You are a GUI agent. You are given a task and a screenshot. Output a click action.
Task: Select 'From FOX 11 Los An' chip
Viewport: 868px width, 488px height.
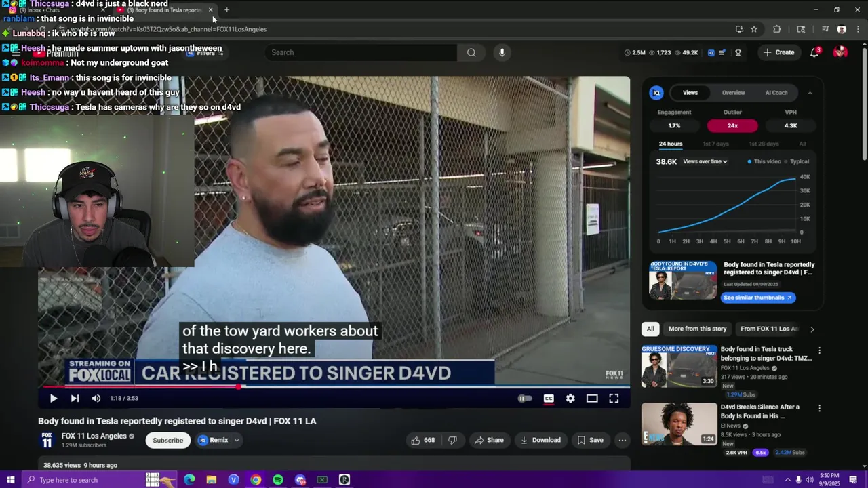click(769, 329)
